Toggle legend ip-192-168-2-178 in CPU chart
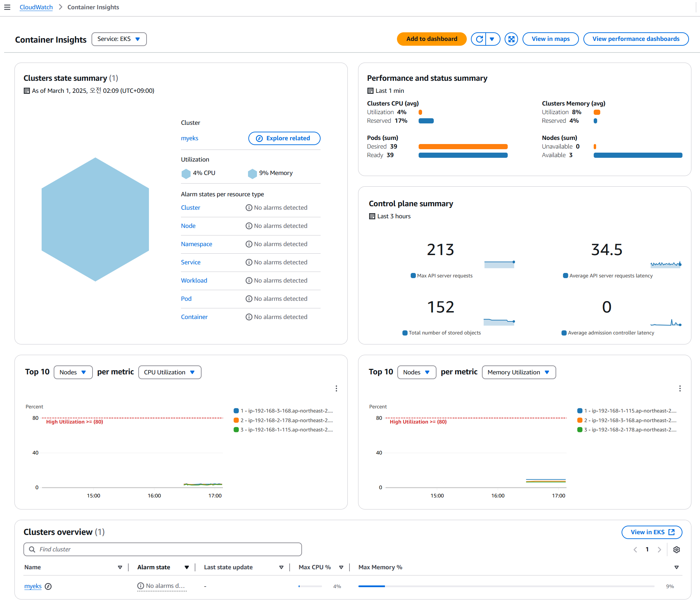The width and height of the screenshot is (700, 604). tap(283, 420)
